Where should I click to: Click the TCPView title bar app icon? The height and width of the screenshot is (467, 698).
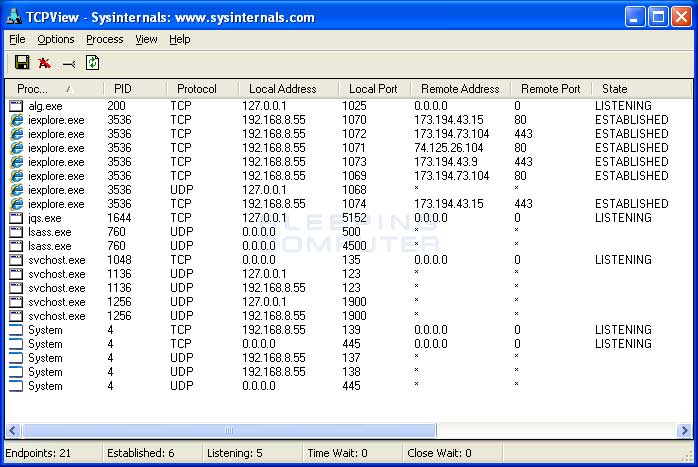pyautogui.click(x=14, y=16)
